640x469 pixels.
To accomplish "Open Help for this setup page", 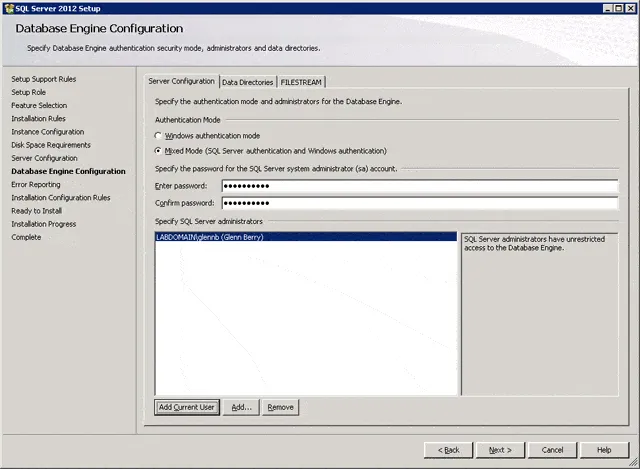I will click(604, 450).
